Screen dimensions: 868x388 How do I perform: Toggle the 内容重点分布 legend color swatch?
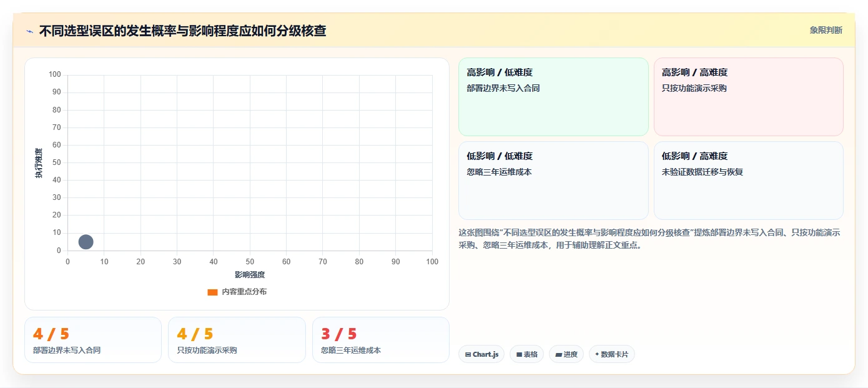(x=212, y=292)
